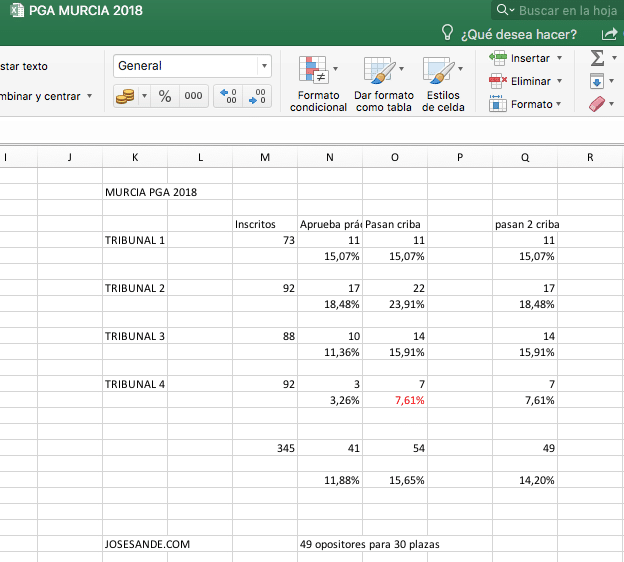
Task: Click the Buscar en la hoja field
Action: [565, 10]
